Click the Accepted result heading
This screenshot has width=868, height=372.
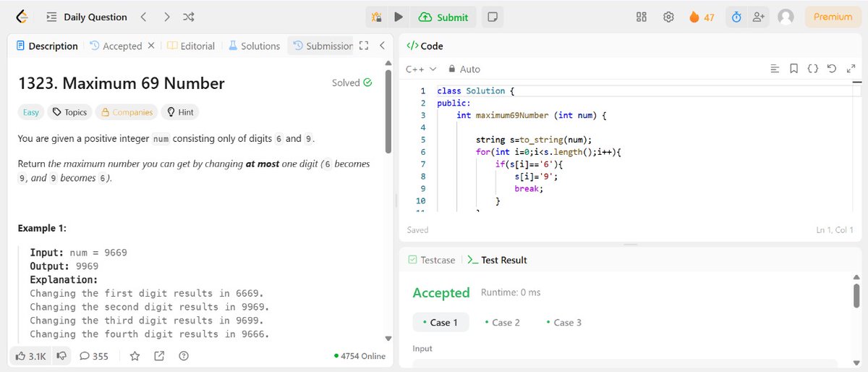(x=441, y=292)
